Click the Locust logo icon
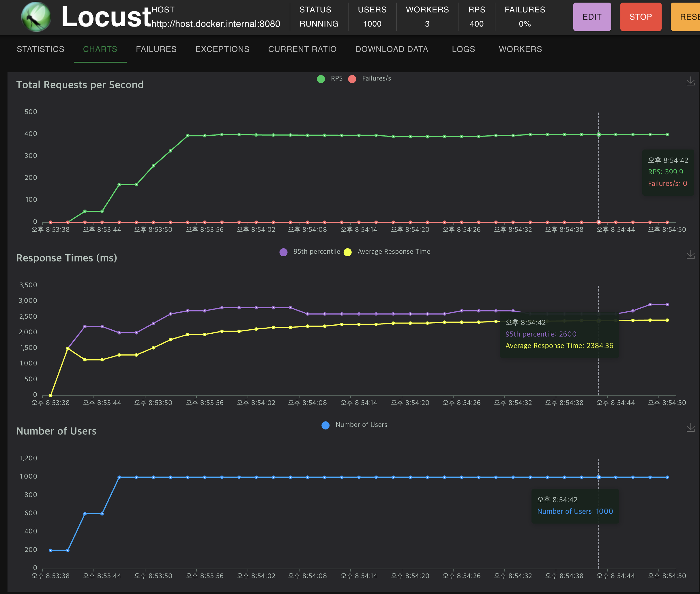Viewport: 700px width, 594px height. click(x=36, y=17)
